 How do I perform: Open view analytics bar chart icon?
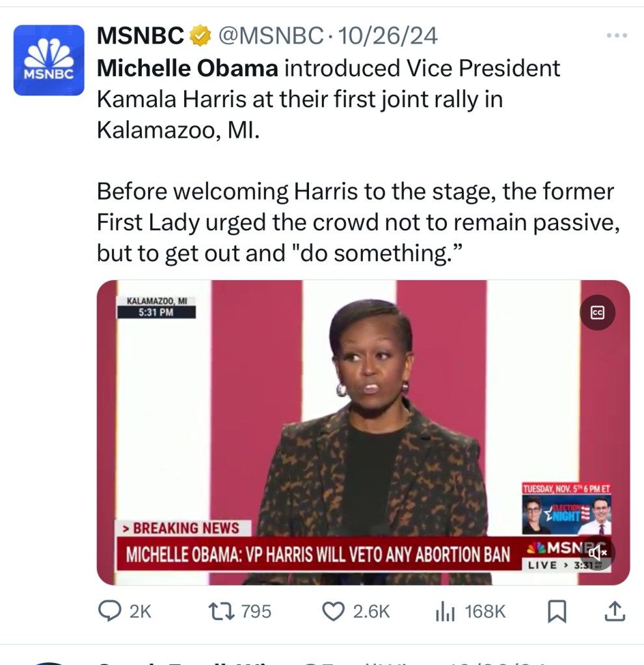coord(444,611)
